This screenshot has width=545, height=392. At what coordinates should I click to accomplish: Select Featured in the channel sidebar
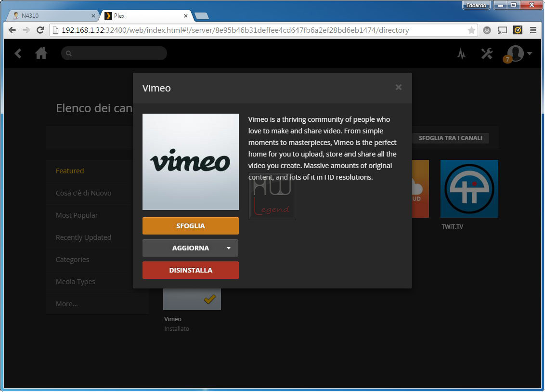(x=70, y=171)
